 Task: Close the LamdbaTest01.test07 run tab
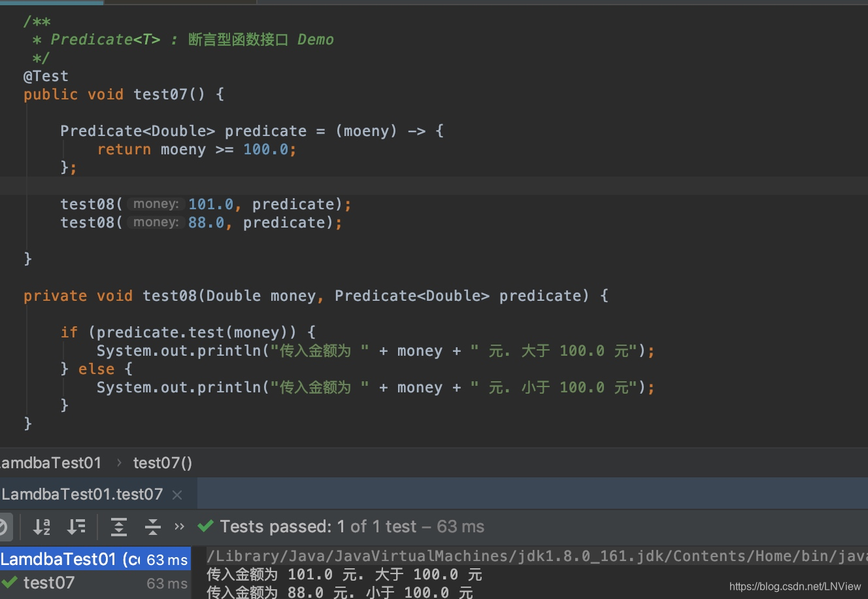click(177, 495)
